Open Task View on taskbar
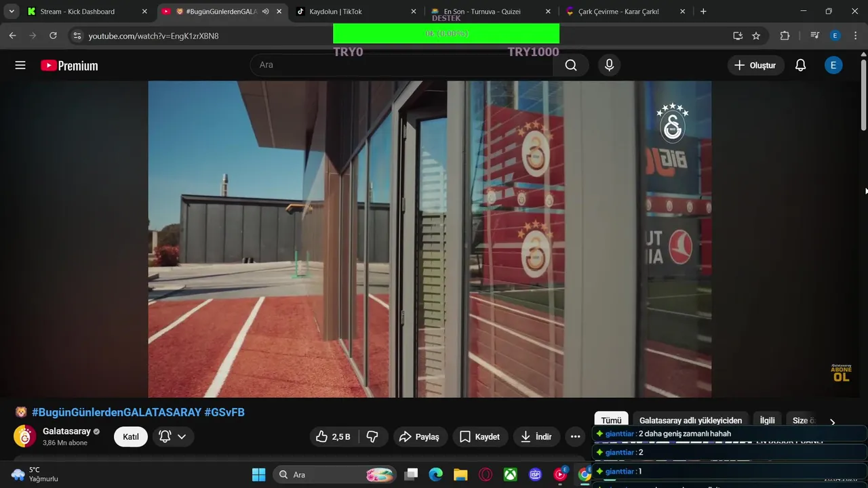Image resolution: width=868 pixels, height=488 pixels. [412, 474]
